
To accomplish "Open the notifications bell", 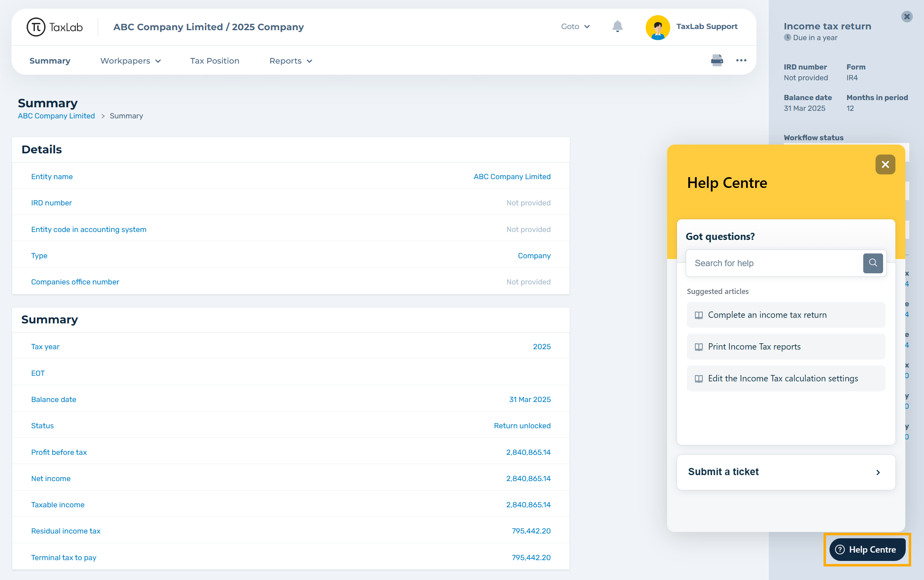I will pos(617,27).
